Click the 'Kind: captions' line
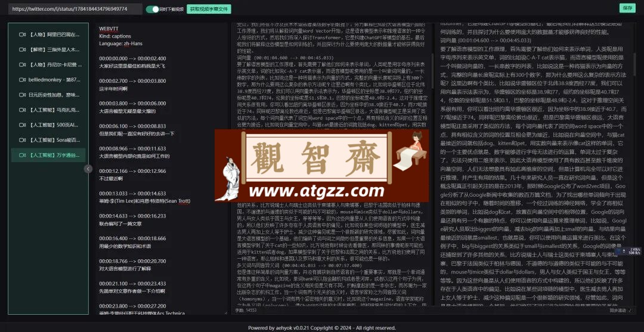Screen dimensions: 644x332 [x=116, y=36]
